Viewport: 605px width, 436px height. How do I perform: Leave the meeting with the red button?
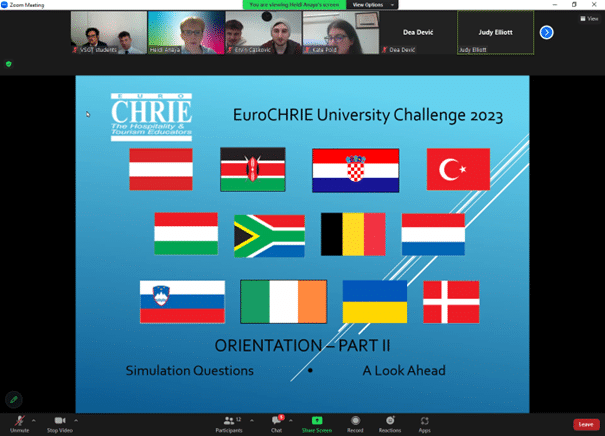click(586, 424)
